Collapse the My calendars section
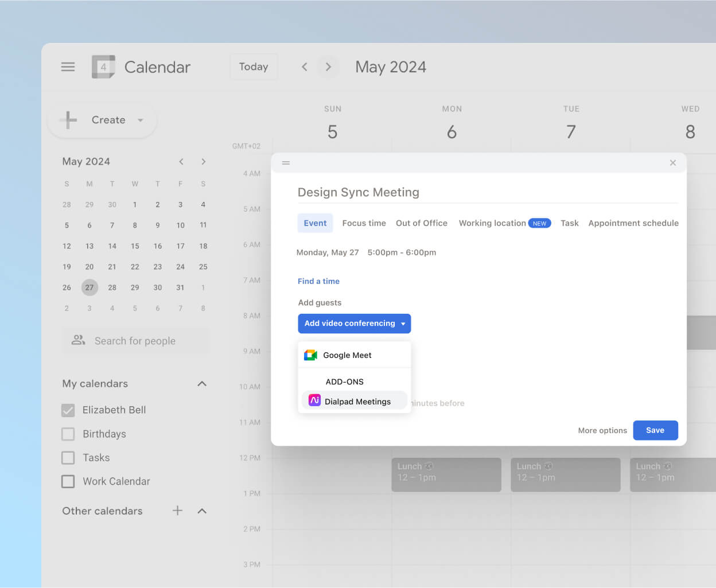 pos(201,383)
